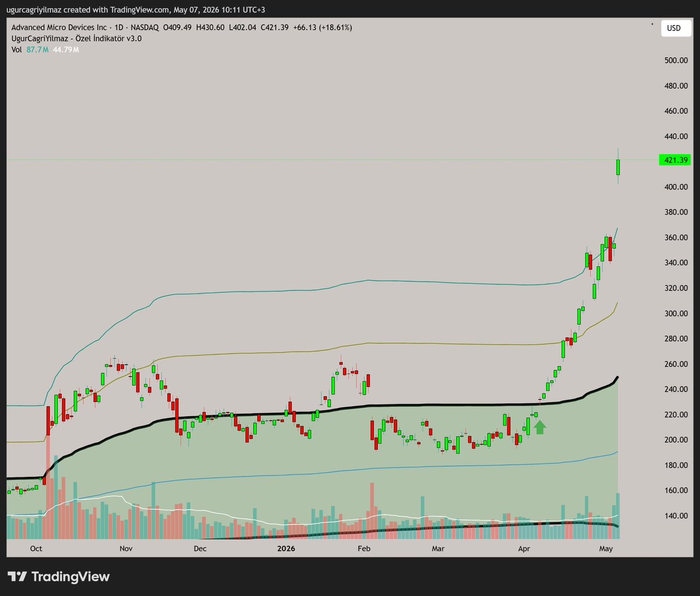Click the 480.00 price axis label
The width and height of the screenshot is (700, 596).
[676, 86]
